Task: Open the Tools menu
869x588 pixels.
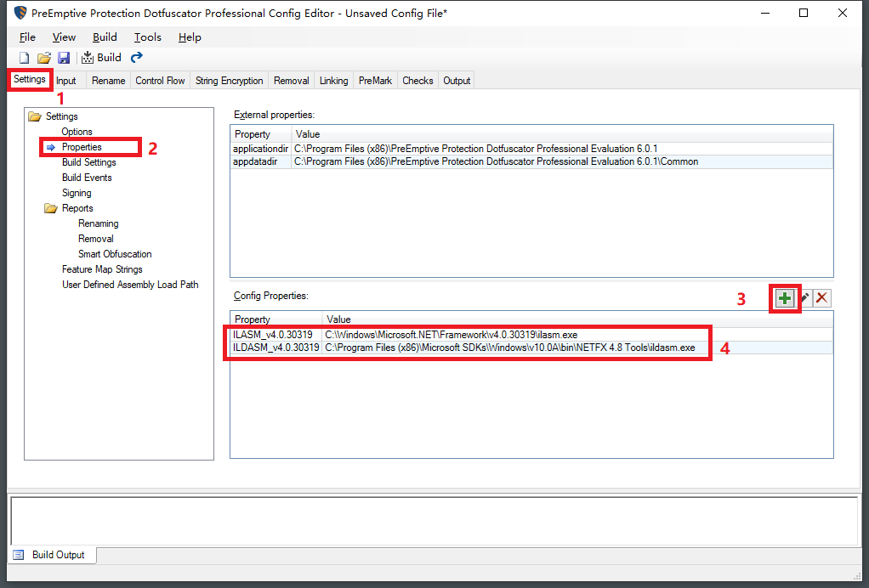Action: [147, 37]
